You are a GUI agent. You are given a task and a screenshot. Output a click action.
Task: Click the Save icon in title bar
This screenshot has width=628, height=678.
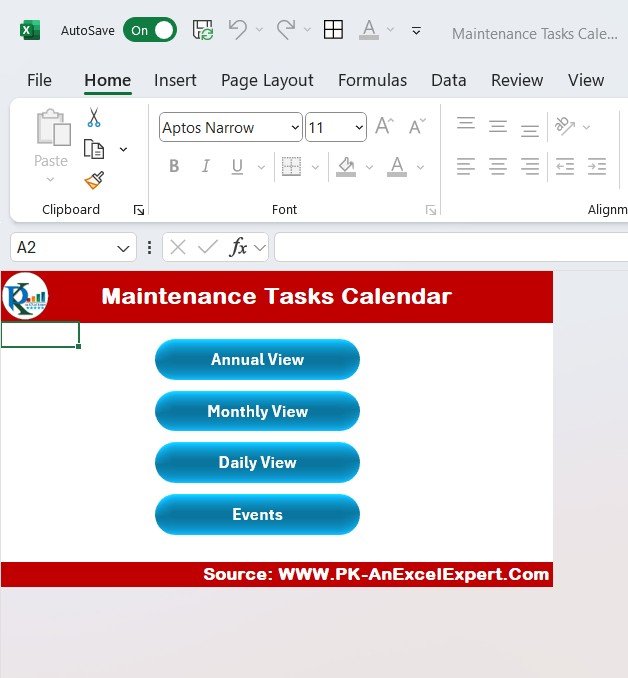pos(202,30)
